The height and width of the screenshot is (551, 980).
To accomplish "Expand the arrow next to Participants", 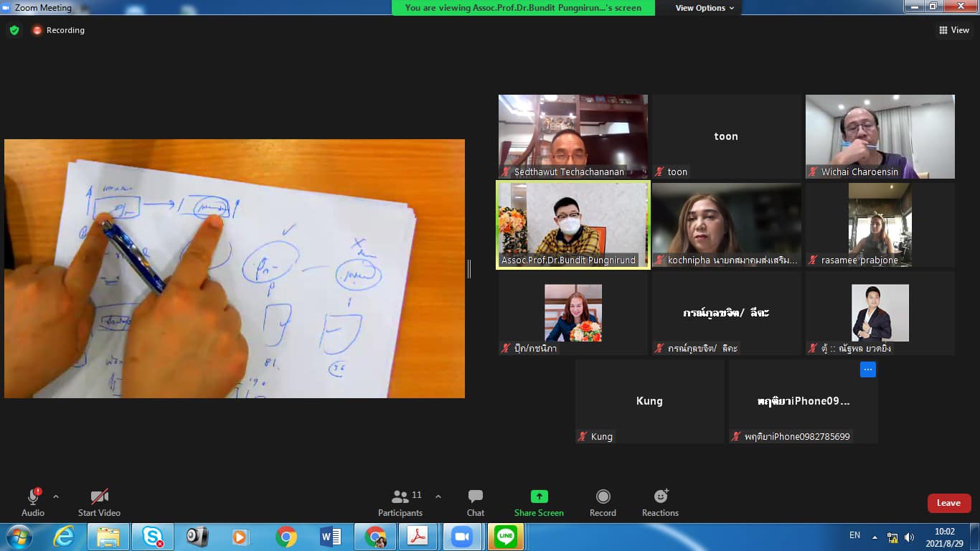I will 438,496.
